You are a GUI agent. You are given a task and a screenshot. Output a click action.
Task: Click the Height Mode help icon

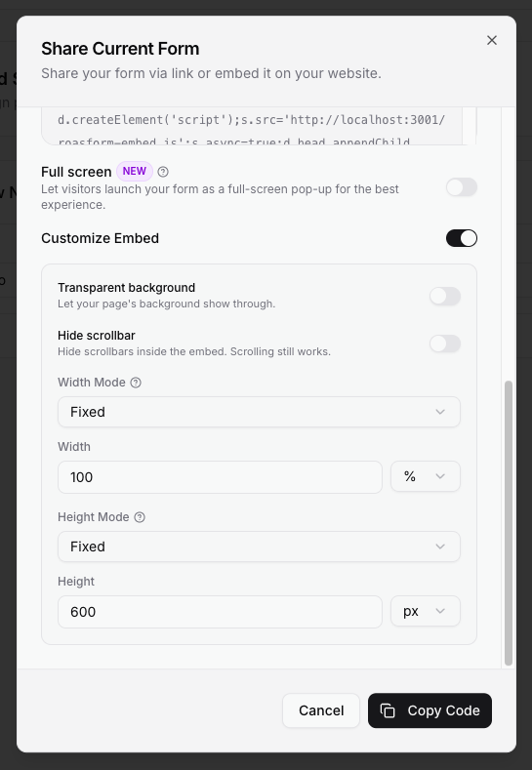[140, 517]
